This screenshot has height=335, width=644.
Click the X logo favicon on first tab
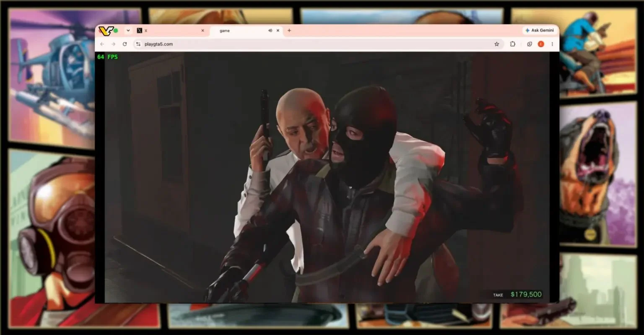click(x=140, y=31)
